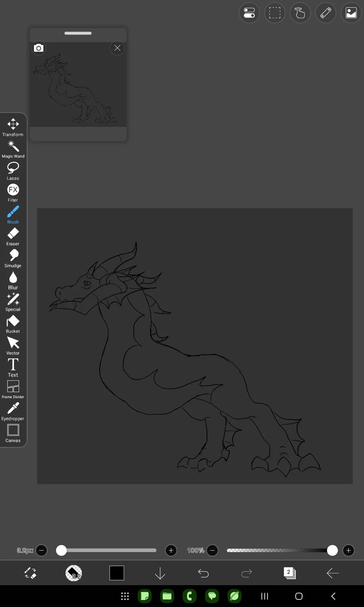Viewport: 364px width, 607px height.
Task: Open the stabilizer hand icon
Action: tap(300, 13)
